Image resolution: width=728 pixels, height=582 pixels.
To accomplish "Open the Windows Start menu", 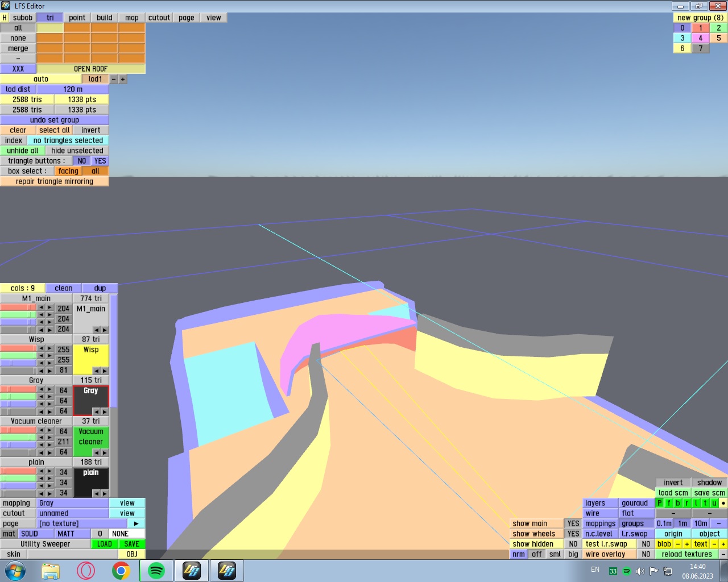I will [x=15, y=571].
